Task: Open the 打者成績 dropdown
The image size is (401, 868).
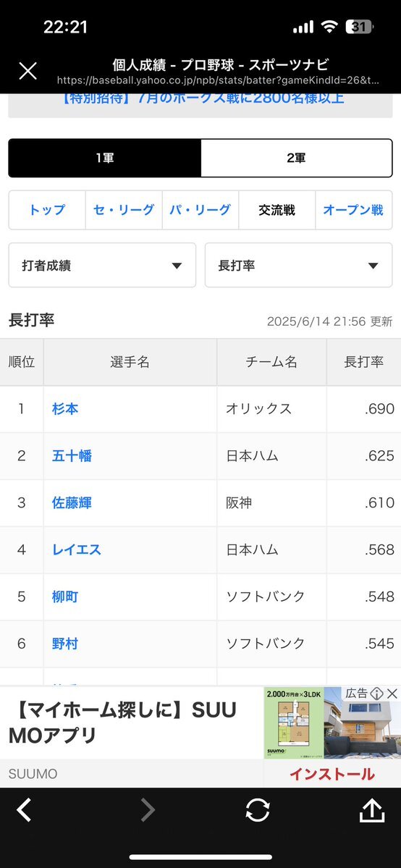Action: [102, 265]
